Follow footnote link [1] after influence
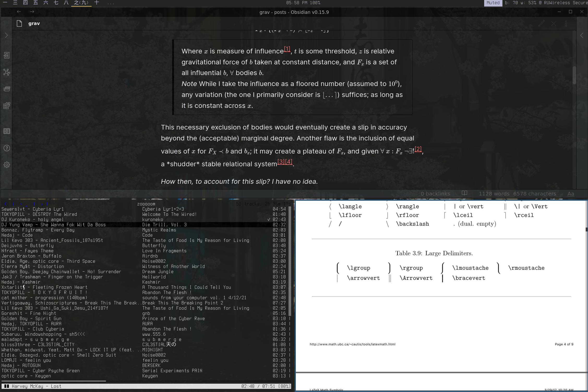Image resolution: width=588 pixels, height=392 pixels. click(287, 49)
